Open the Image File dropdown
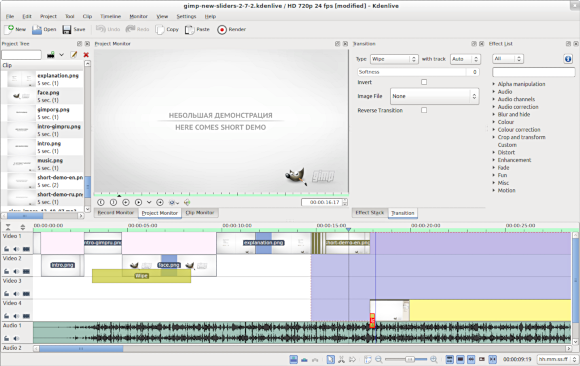 [x=435, y=96]
